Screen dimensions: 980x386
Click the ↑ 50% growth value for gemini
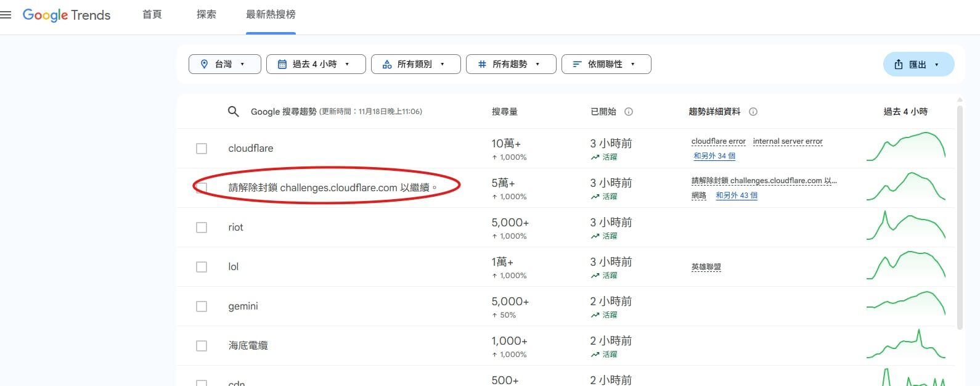504,315
